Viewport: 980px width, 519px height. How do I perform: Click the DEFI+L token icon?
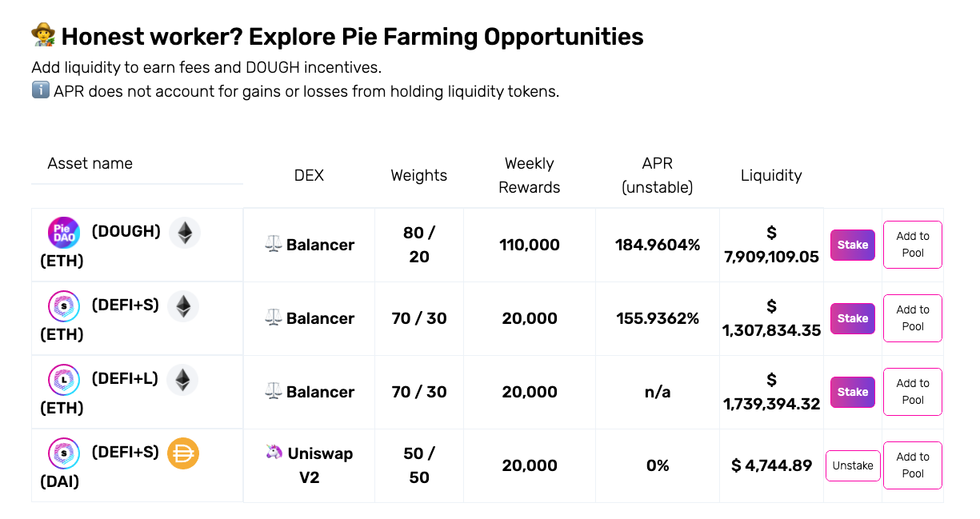pos(63,379)
